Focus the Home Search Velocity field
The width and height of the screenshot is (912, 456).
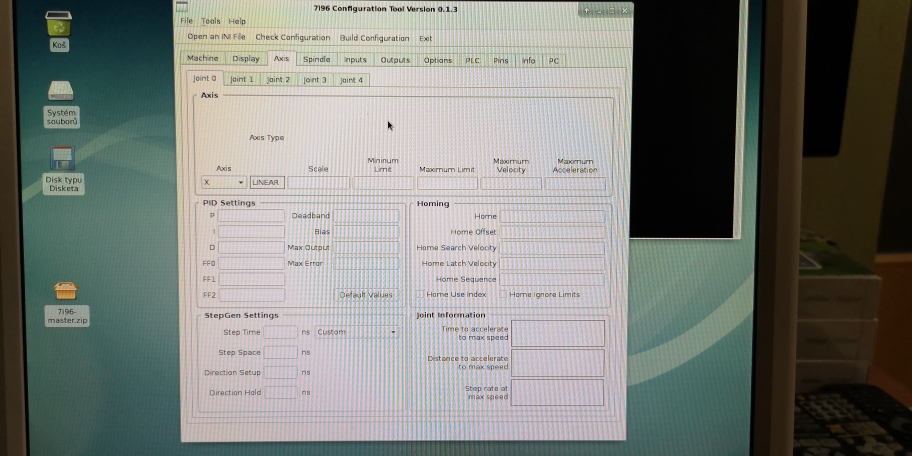tap(552, 248)
